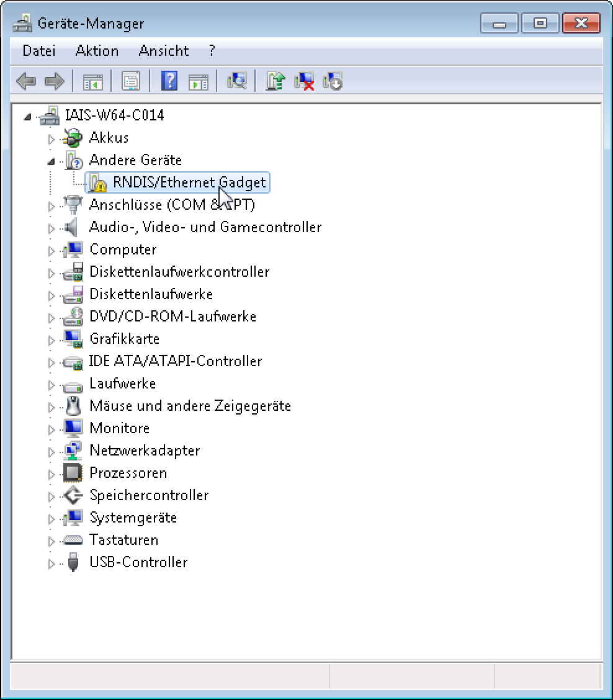Click the Uninstall device icon with red X
This screenshot has height=700, width=613.
(304, 81)
